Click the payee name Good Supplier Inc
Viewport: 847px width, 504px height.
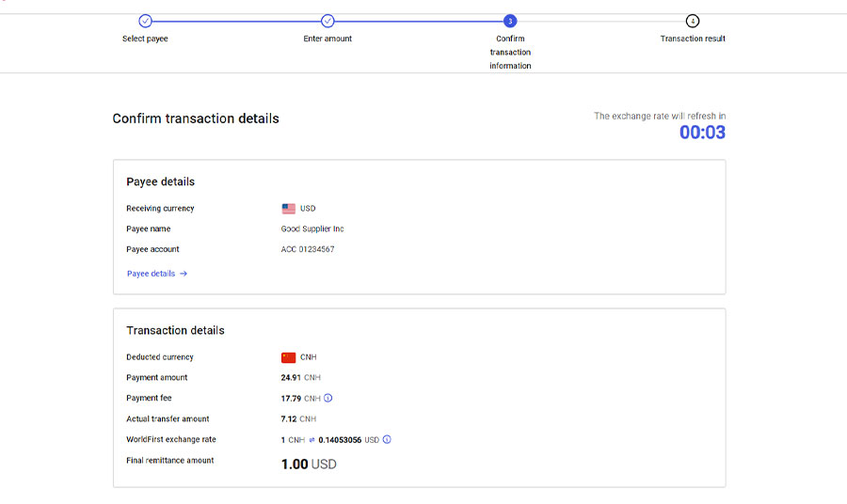312,229
